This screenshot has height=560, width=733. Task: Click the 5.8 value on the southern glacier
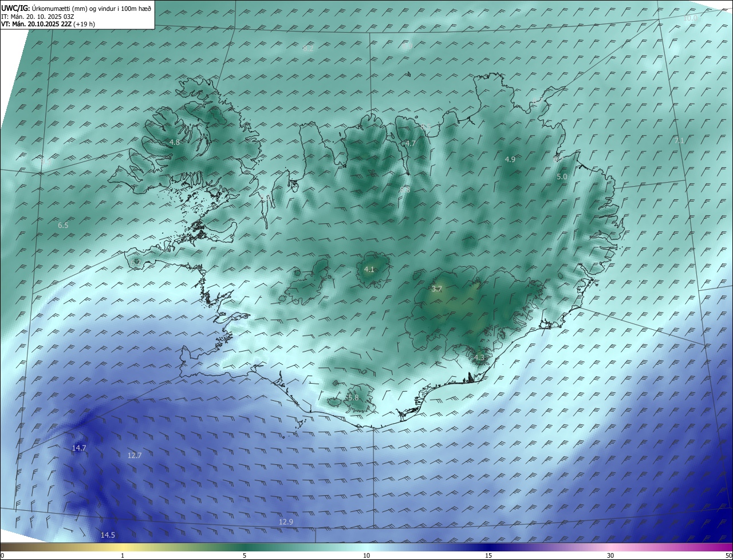coord(353,397)
